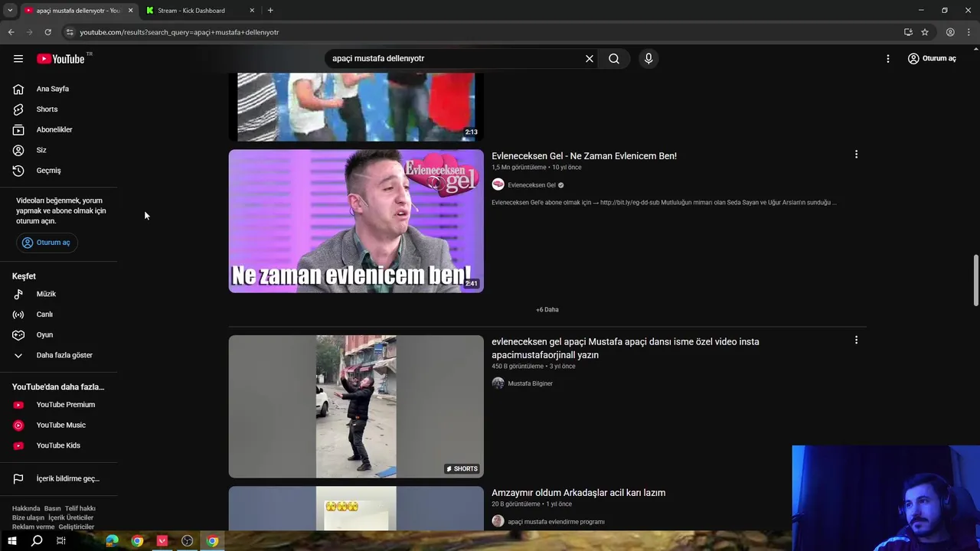Viewport: 980px width, 551px height.
Task: Open the apaçi dansı Shorts thumbnail
Action: (x=356, y=406)
